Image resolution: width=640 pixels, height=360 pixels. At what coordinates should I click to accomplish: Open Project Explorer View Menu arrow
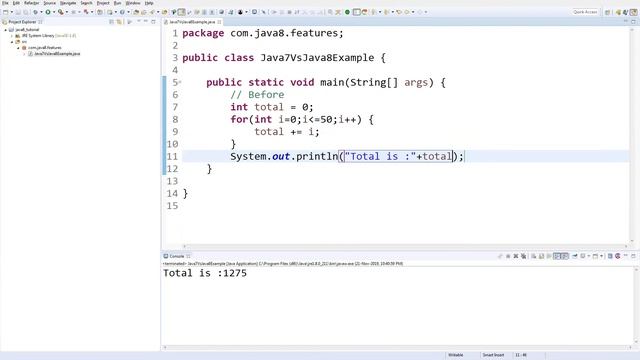[139, 21]
